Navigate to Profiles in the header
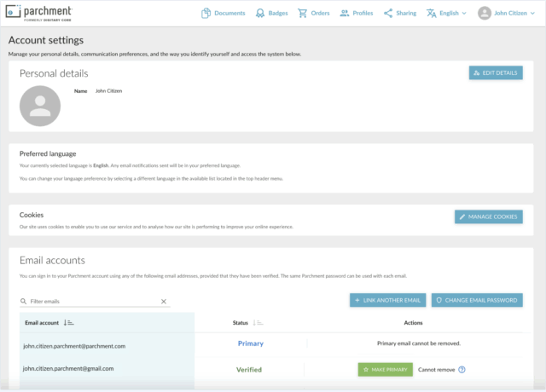Image resolution: width=546 pixels, height=392 pixels. pos(356,13)
